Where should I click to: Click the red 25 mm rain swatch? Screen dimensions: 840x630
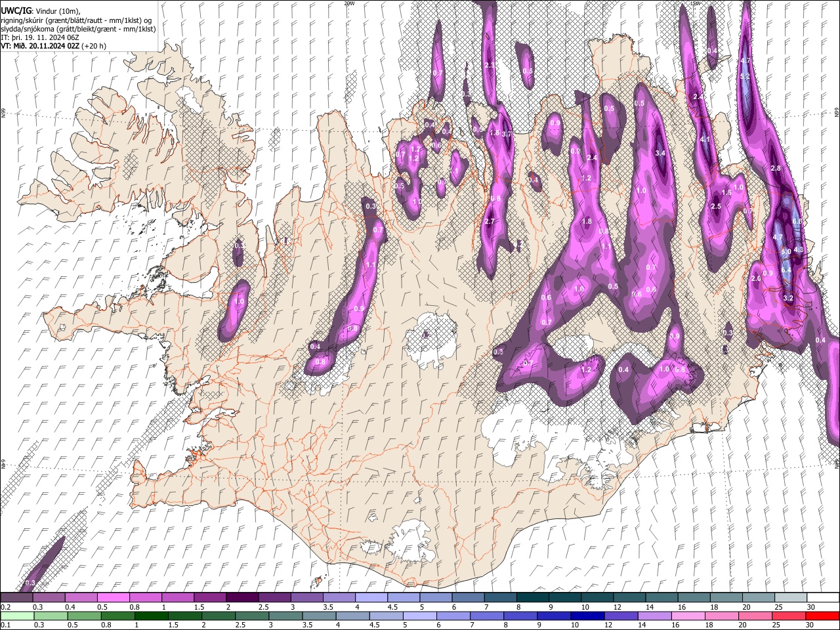pyautogui.click(x=789, y=616)
